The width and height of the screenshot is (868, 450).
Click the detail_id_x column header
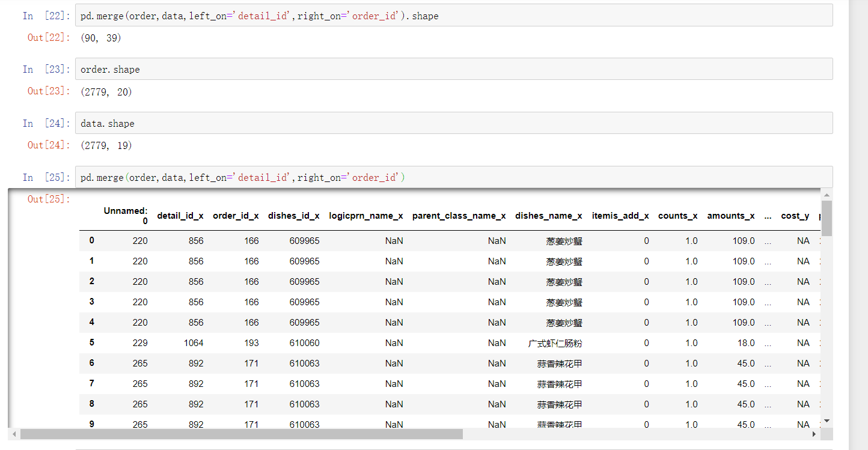pyautogui.click(x=180, y=216)
